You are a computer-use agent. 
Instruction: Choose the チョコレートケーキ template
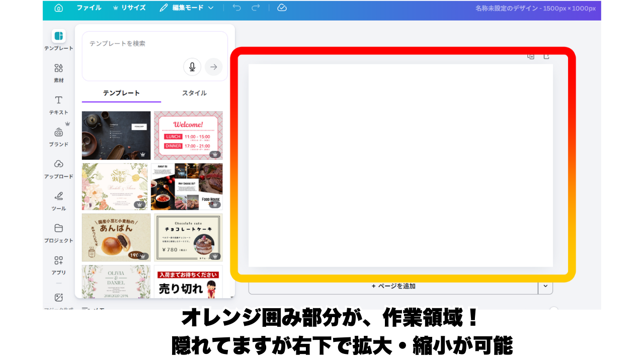tap(188, 237)
